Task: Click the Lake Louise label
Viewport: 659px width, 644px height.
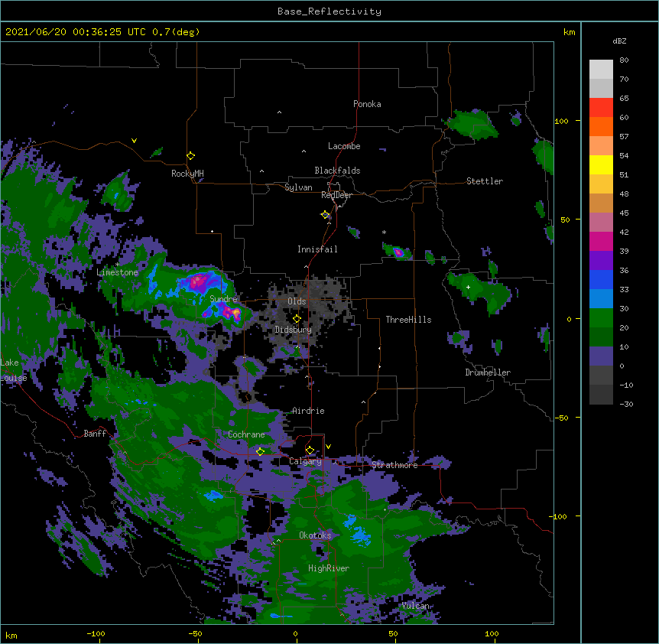Action: pyautogui.click(x=14, y=370)
